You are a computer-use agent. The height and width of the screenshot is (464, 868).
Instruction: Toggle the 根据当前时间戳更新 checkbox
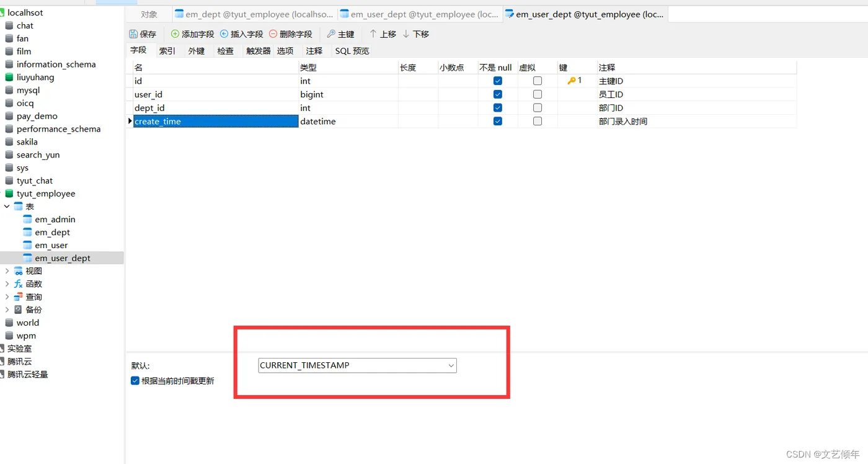tap(135, 381)
